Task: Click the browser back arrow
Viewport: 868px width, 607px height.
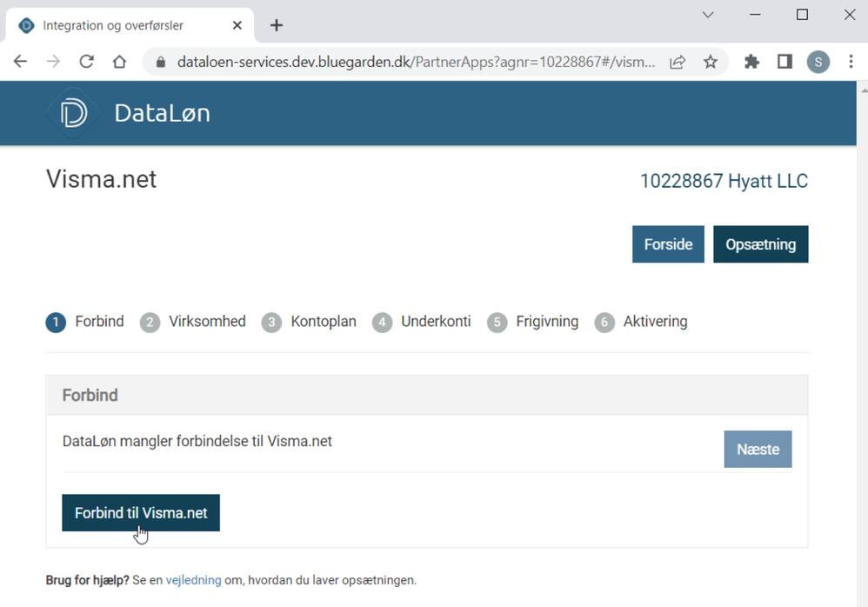Action: (20, 62)
